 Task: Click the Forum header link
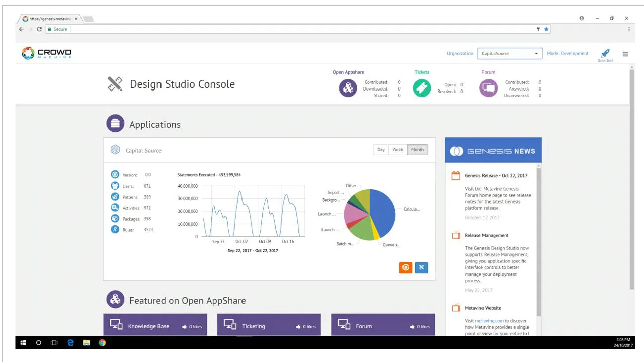(488, 72)
